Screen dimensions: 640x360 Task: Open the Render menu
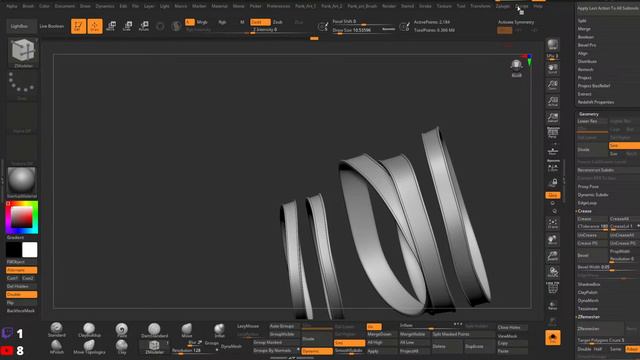389,6
